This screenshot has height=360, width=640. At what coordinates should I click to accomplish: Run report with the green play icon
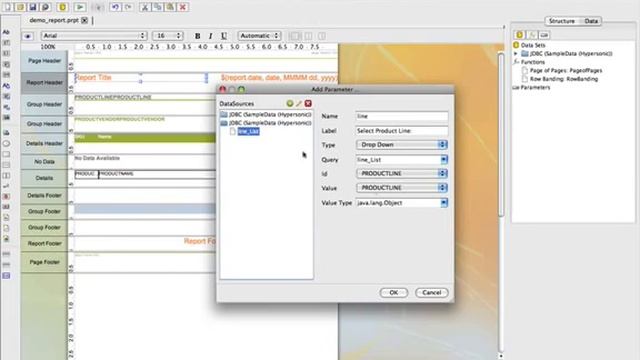click(x=80, y=7)
